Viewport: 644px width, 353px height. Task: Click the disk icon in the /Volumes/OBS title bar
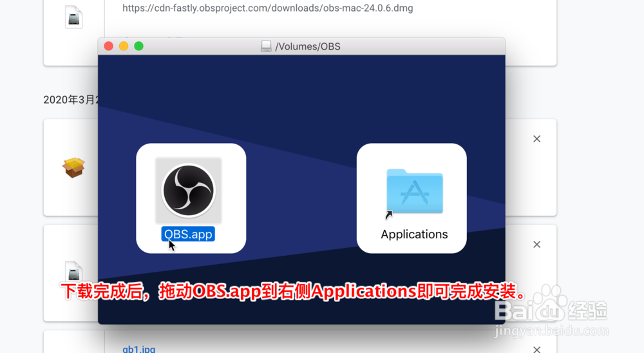coord(266,46)
